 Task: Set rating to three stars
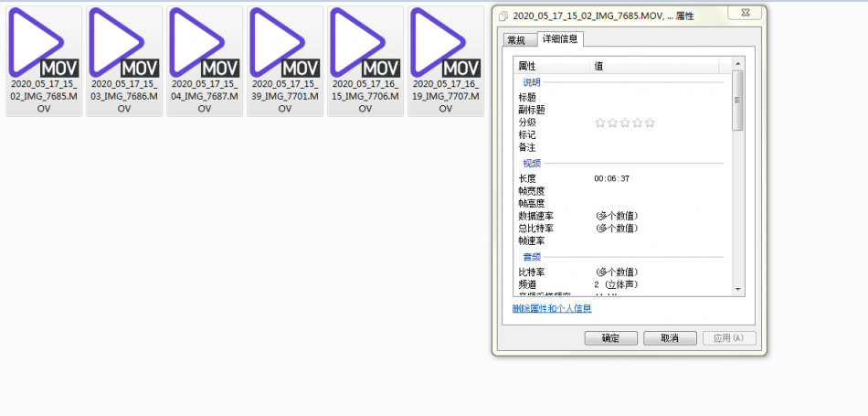[625, 123]
